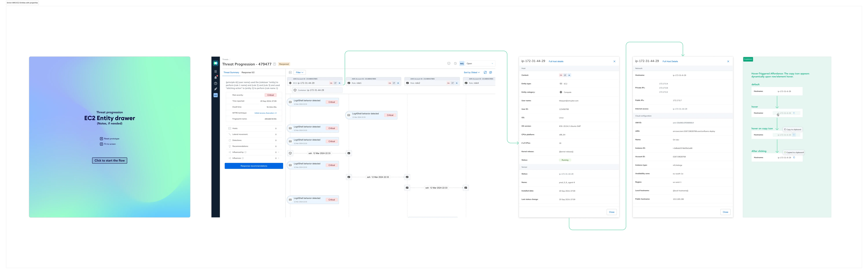Click the Fingerprint name value 49548576765
868x274 pixels.
(270, 119)
